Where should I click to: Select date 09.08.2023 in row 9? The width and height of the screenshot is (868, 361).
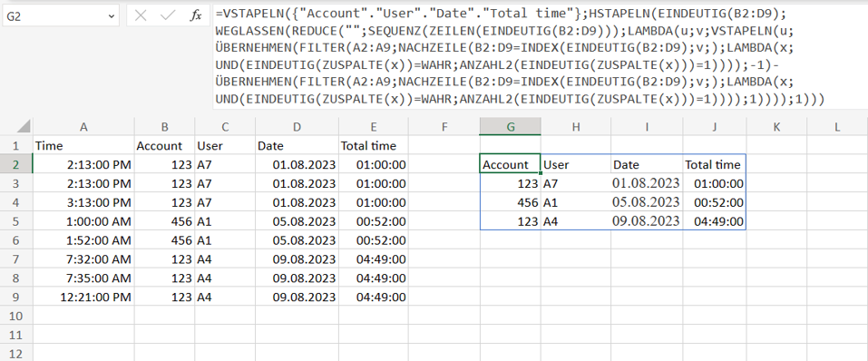(297, 297)
